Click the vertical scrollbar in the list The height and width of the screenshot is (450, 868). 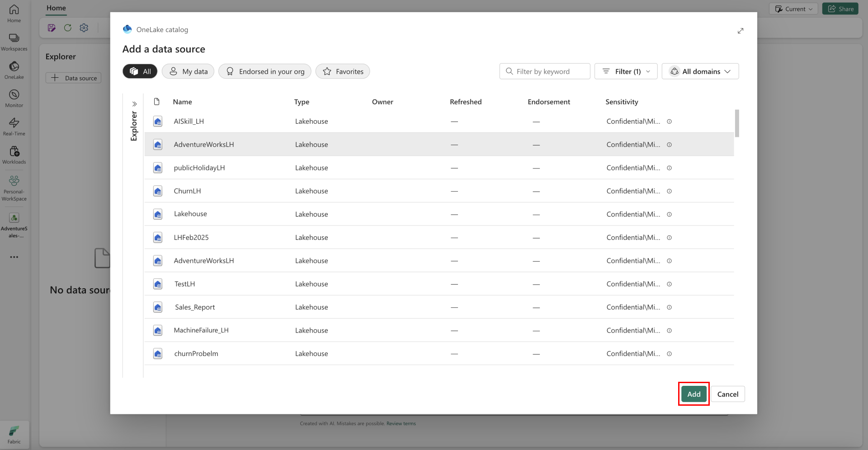[x=737, y=123]
